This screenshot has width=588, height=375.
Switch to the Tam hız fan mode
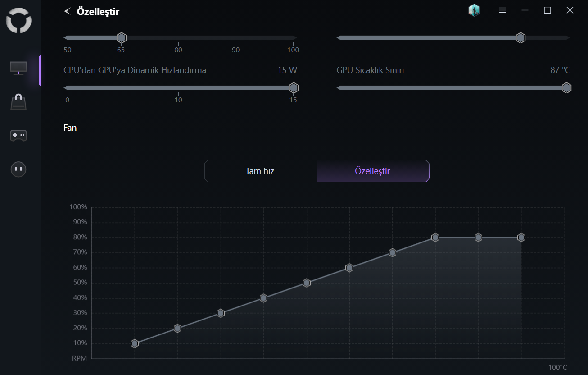tap(260, 171)
